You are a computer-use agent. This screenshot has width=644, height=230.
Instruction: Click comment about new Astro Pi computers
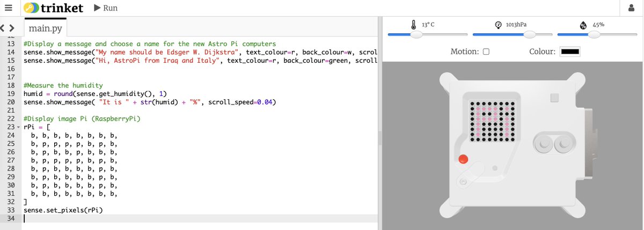click(x=150, y=43)
